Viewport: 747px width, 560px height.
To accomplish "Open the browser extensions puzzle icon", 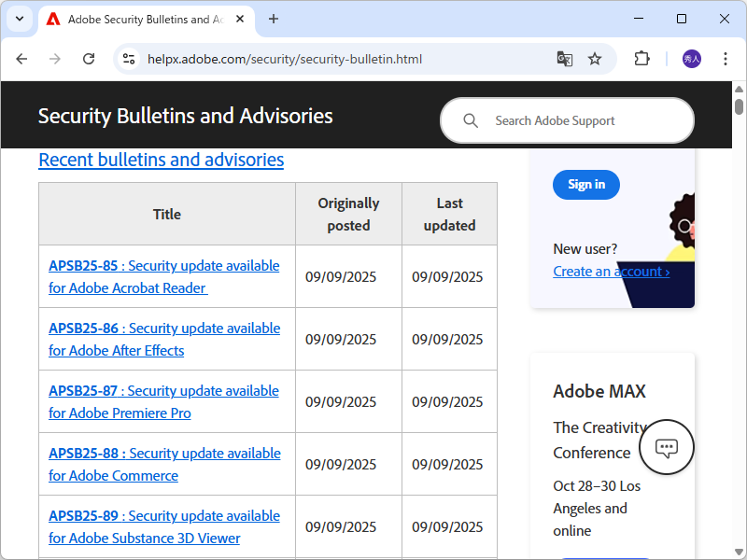I will pos(641,59).
